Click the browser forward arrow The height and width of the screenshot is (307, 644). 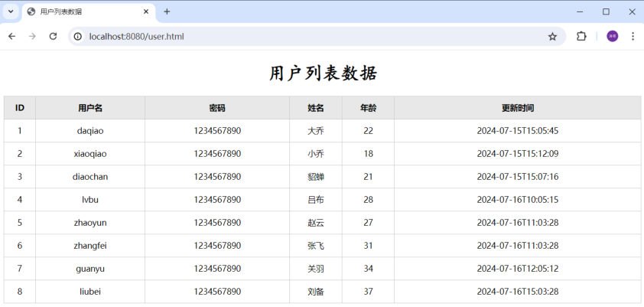coord(32,37)
